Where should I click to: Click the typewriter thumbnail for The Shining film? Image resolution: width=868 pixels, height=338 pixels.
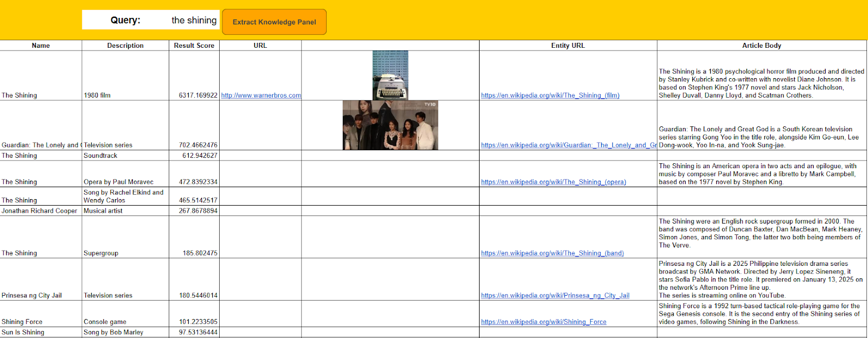click(x=390, y=75)
